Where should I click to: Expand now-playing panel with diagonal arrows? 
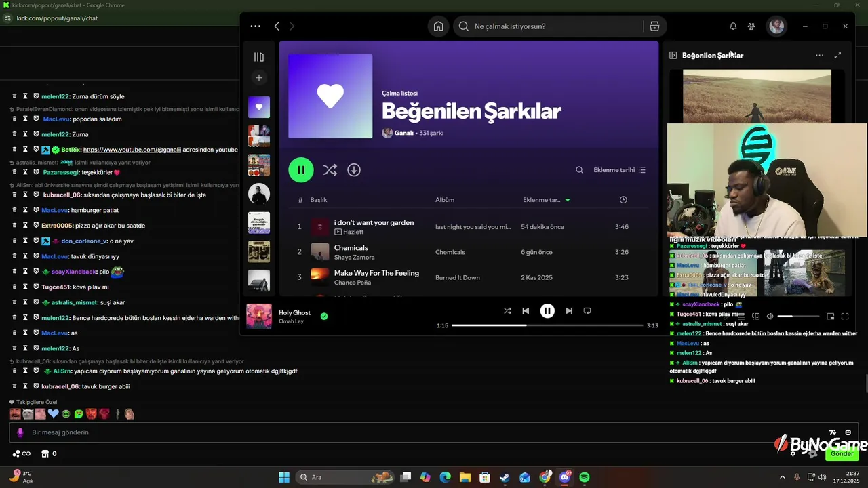coord(837,56)
